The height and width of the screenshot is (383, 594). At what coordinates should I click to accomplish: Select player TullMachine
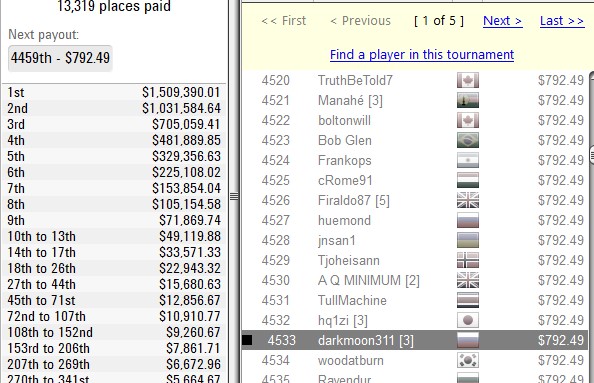coord(352,300)
